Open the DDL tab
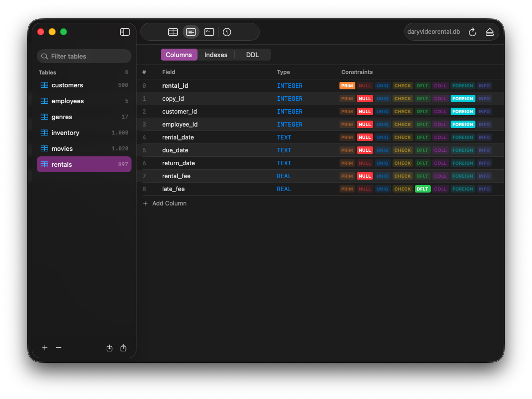The width and height of the screenshot is (532, 399). (x=253, y=55)
